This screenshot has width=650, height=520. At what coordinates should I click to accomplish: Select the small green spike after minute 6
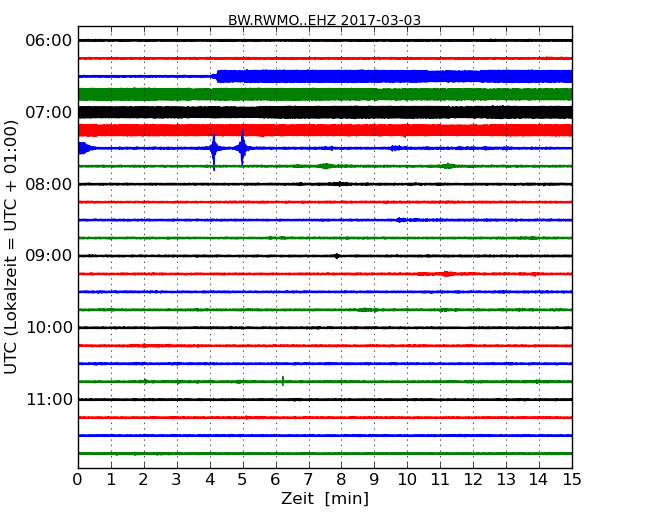pyautogui.click(x=283, y=381)
